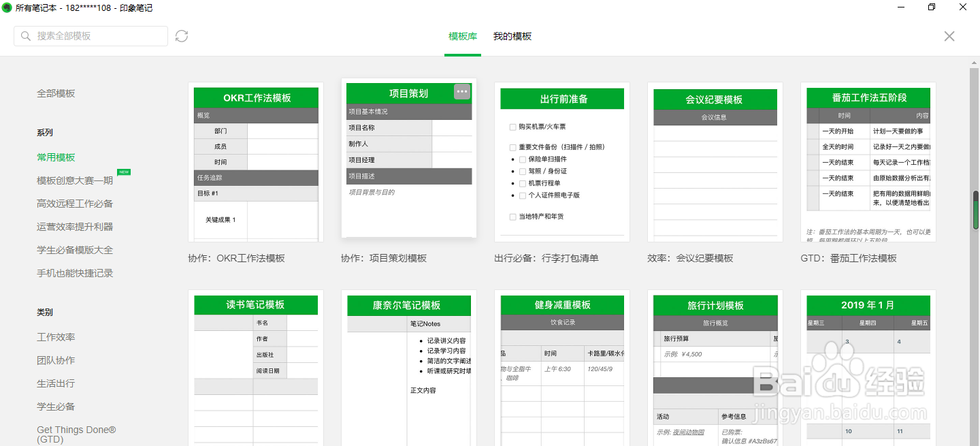Check the 重要文件备份 checkbox in preview
Image resolution: width=980 pixels, height=446 pixels.
coord(512,147)
